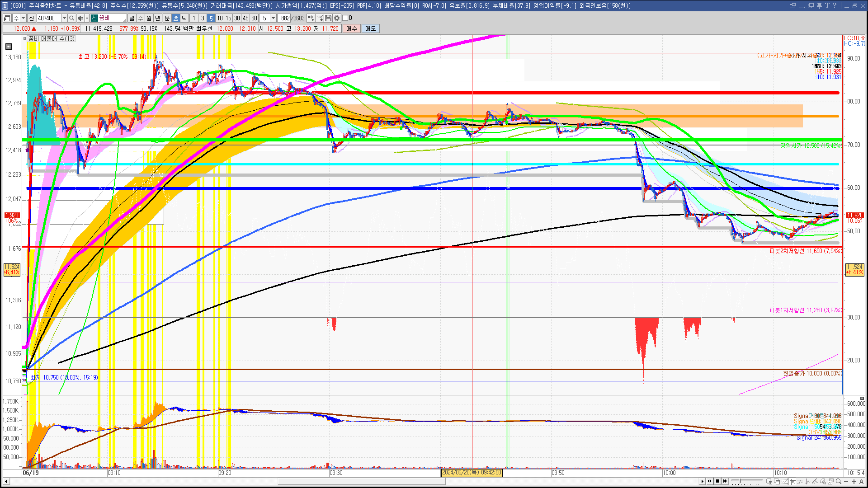The width and height of the screenshot is (868, 488).
Task: Select the 일 (daily) chart period tab
Action: click(x=132, y=18)
